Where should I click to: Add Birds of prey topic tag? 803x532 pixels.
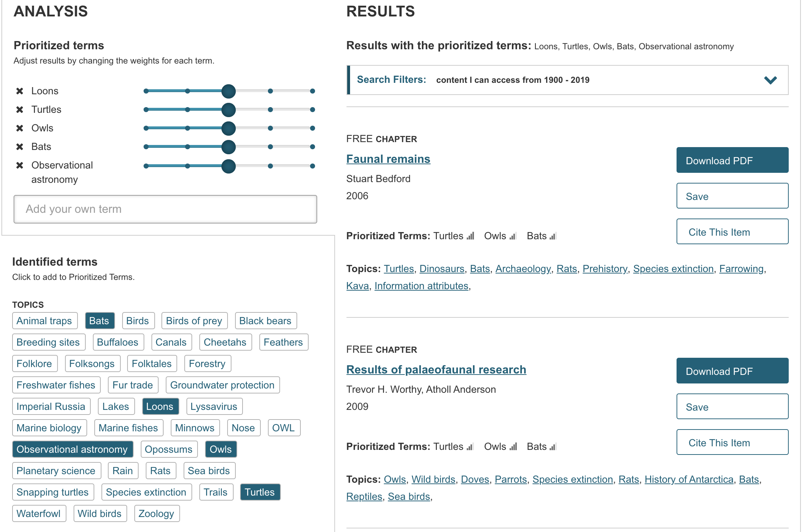(194, 321)
